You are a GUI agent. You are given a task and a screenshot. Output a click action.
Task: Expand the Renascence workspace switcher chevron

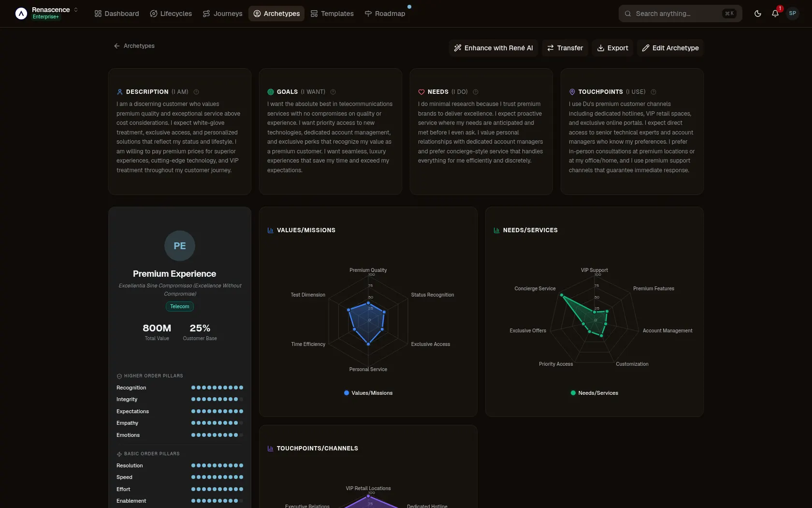tap(76, 10)
